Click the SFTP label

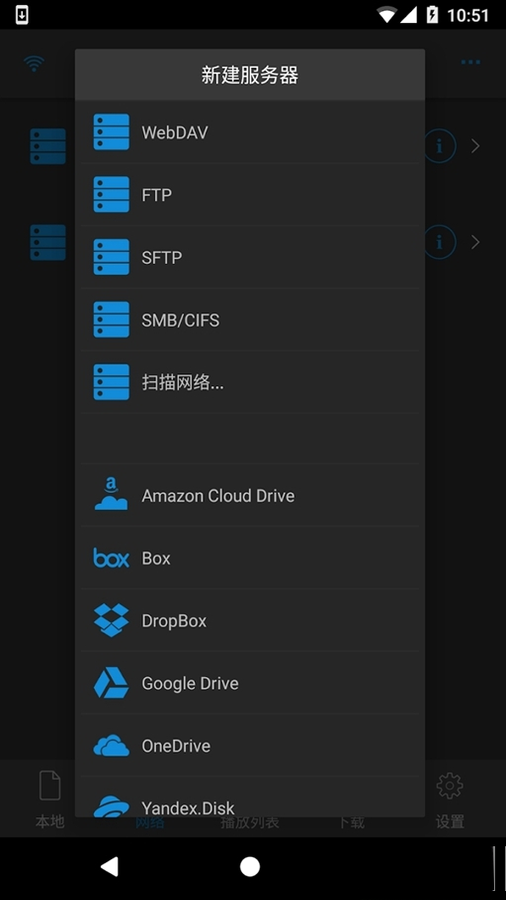tap(162, 258)
